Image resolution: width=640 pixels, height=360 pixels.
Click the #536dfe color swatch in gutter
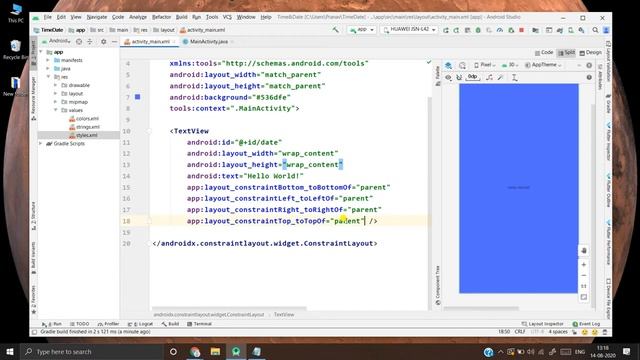(x=138, y=97)
